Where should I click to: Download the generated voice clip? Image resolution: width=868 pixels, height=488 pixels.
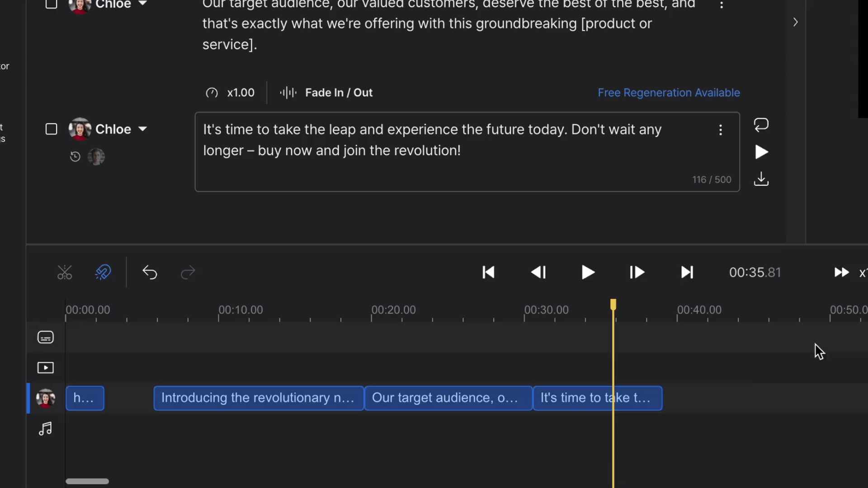(761, 179)
